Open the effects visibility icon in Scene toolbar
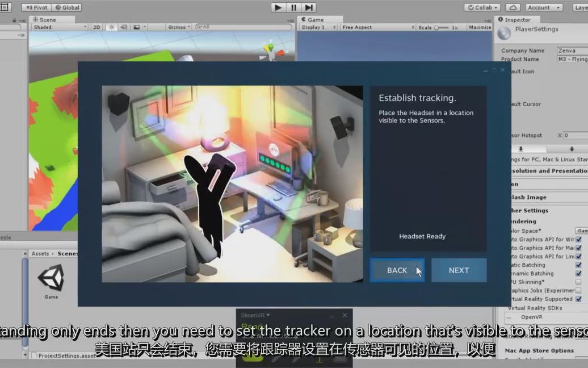This screenshot has height=368, width=588. click(136, 26)
